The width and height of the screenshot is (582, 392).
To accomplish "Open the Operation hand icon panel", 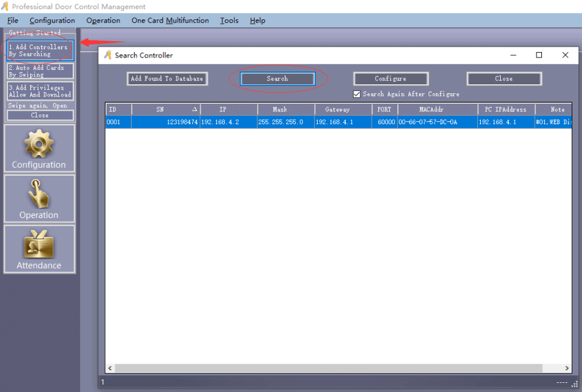I will 39,199.
